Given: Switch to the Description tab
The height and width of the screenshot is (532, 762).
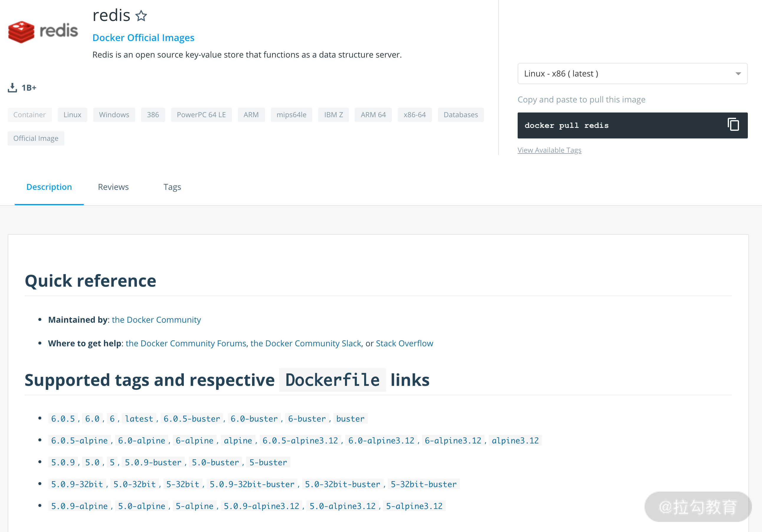Looking at the screenshot, I should pyautogui.click(x=49, y=187).
